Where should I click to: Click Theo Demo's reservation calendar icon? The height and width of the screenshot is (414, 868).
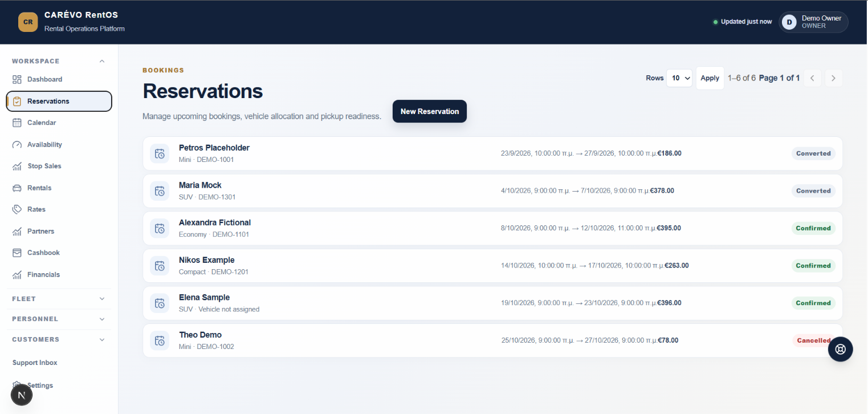pyautogui.click(x=160, y=340)
